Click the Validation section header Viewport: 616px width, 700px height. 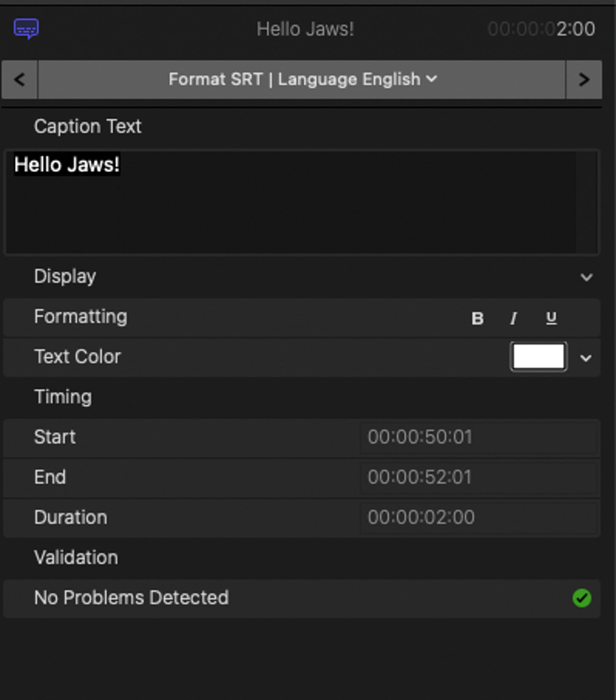click(x=76, y=557)
